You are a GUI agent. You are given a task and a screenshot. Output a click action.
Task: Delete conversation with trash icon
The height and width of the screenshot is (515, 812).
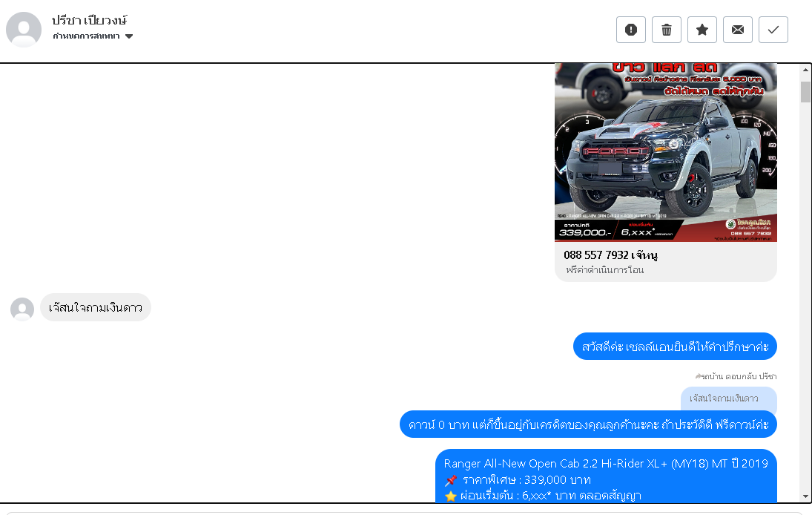point(667,30)
